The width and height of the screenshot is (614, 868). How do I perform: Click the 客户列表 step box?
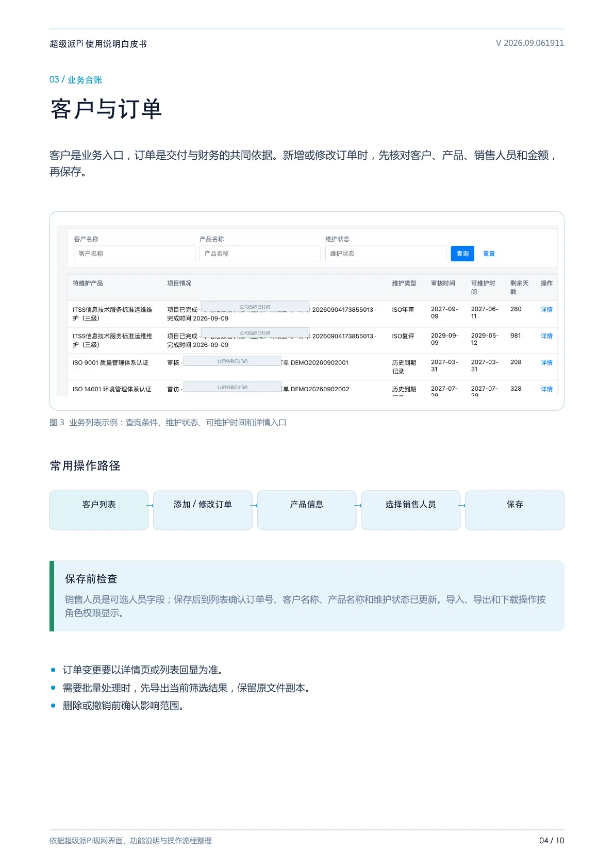coord(99,510)
